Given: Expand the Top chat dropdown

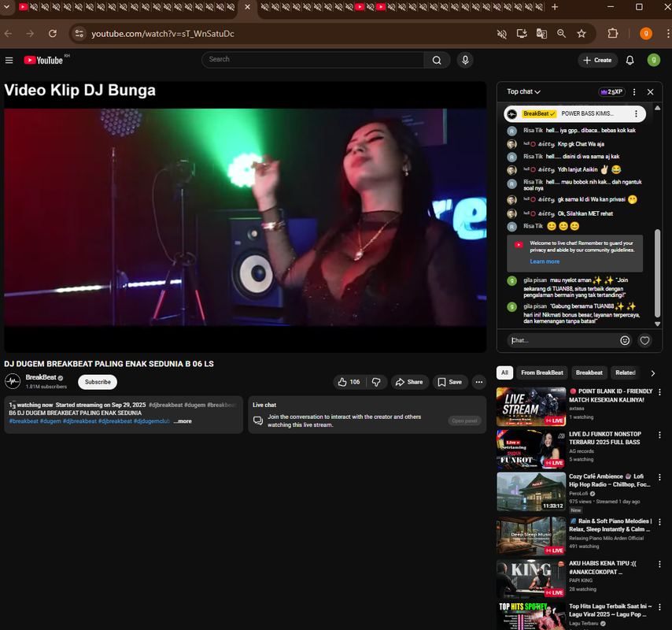Looking at the screenshot, I should pos(523,92).
